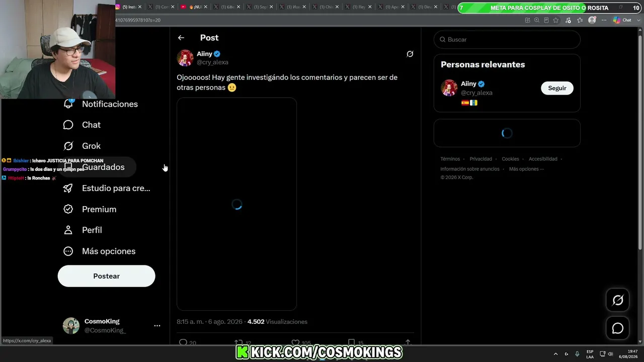
Task: Open the floating messages bubble button
Action: click(617, 328)
